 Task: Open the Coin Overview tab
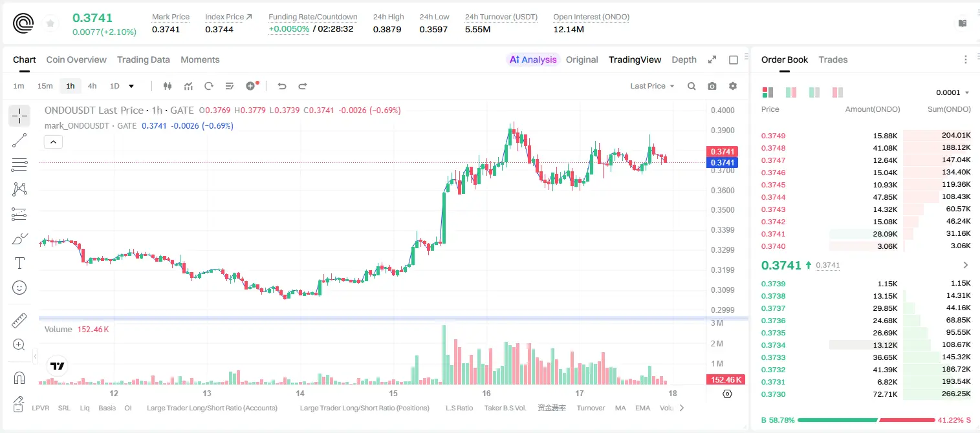tap(76, 59)
